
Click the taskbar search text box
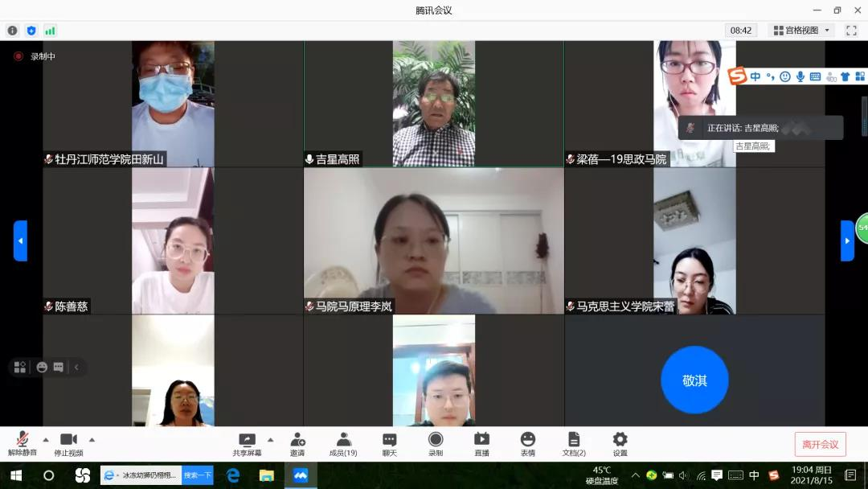pos(141,475)
